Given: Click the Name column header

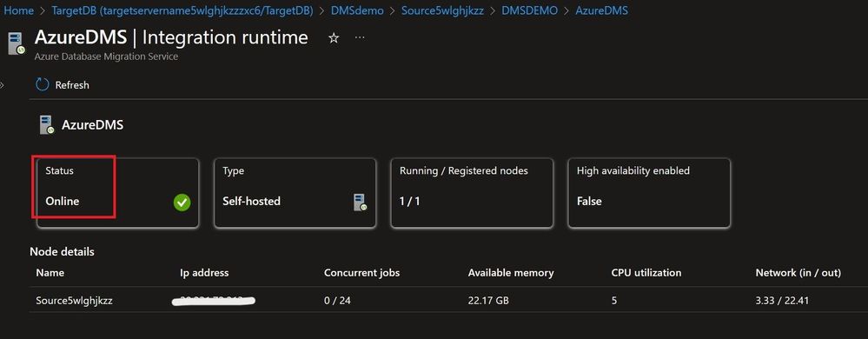Looking at the screenshot, I should pyautogui.click(x=50, y=273).
